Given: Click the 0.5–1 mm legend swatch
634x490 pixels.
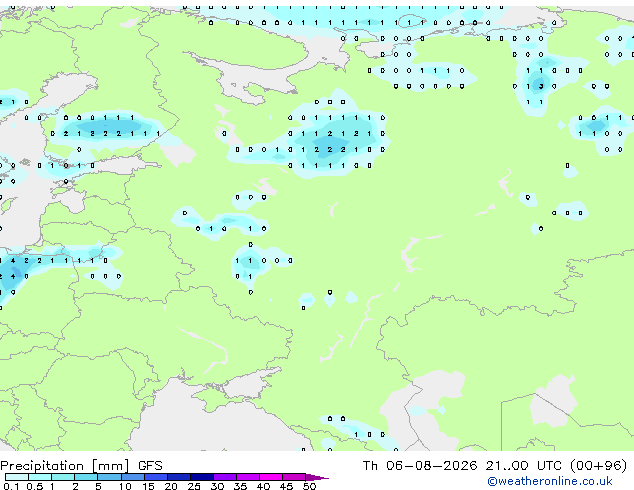Looking at the screenshot, I should (40, 477).
